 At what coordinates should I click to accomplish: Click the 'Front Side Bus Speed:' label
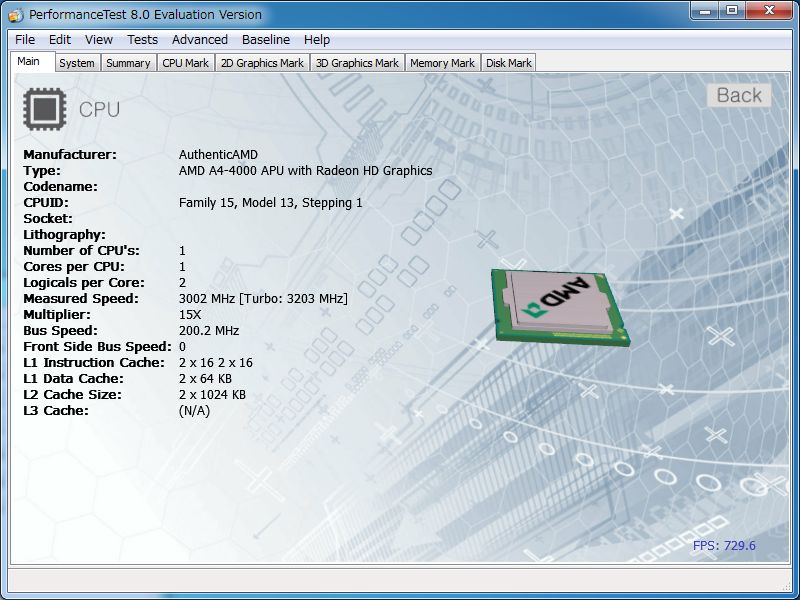97,347
